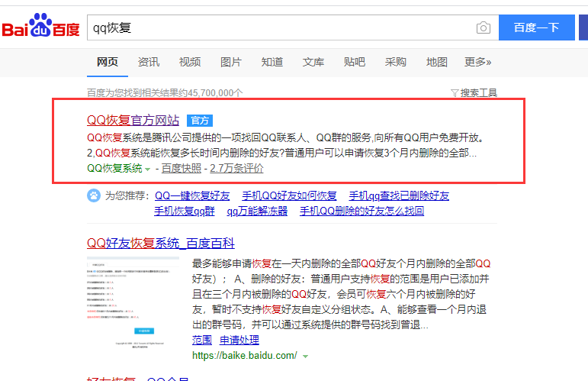Expand the QQ恢复系统 green dropdown arrow
Image resolution: width=588 pixels, height=381 pixels.
click(x=148, y=170)
